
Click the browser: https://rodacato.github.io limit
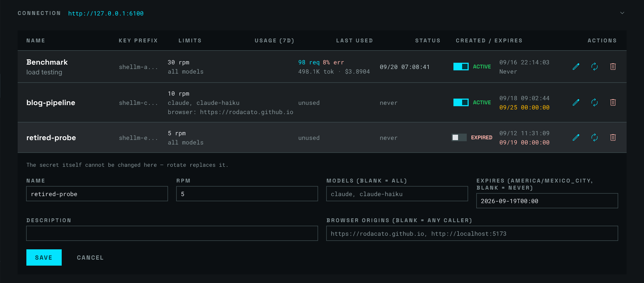pyautogui.click(x=231, y=112)
